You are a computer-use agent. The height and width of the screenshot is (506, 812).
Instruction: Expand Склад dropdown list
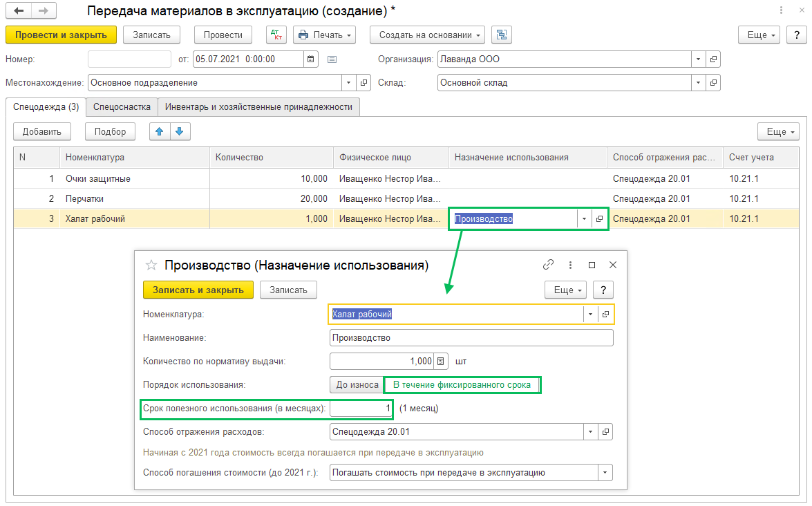coord(698,82)
